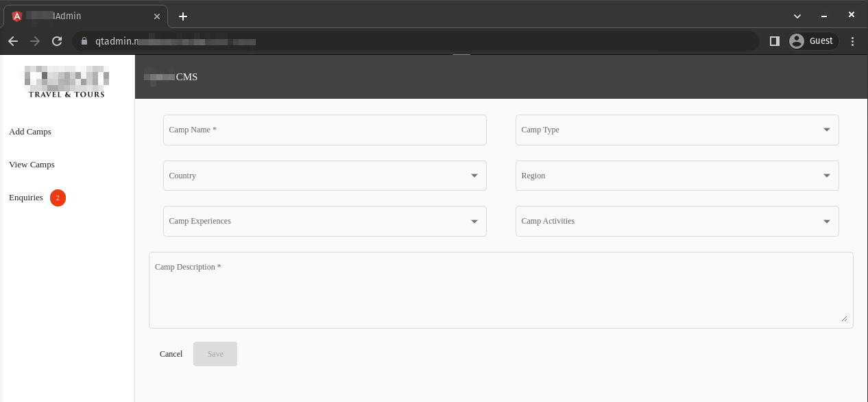Screen dimensions: 868x402
Task: Reload the current page
Action: click(57, 41)
